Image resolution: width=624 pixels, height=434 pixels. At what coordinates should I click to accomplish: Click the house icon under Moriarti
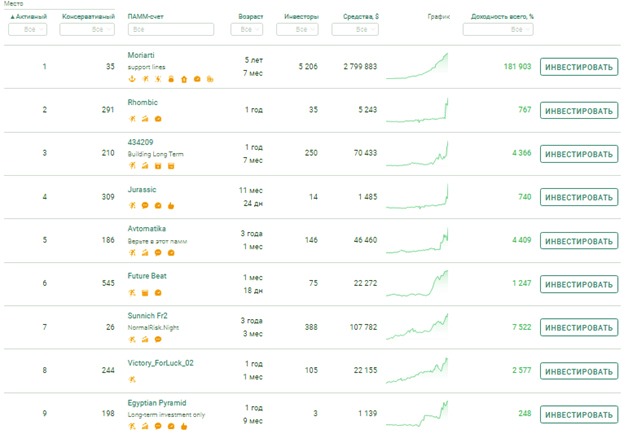(x=184, y=79)
